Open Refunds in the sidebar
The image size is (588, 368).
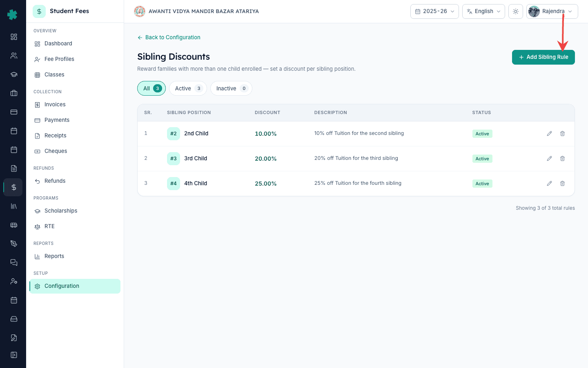[x=75, y=181]
